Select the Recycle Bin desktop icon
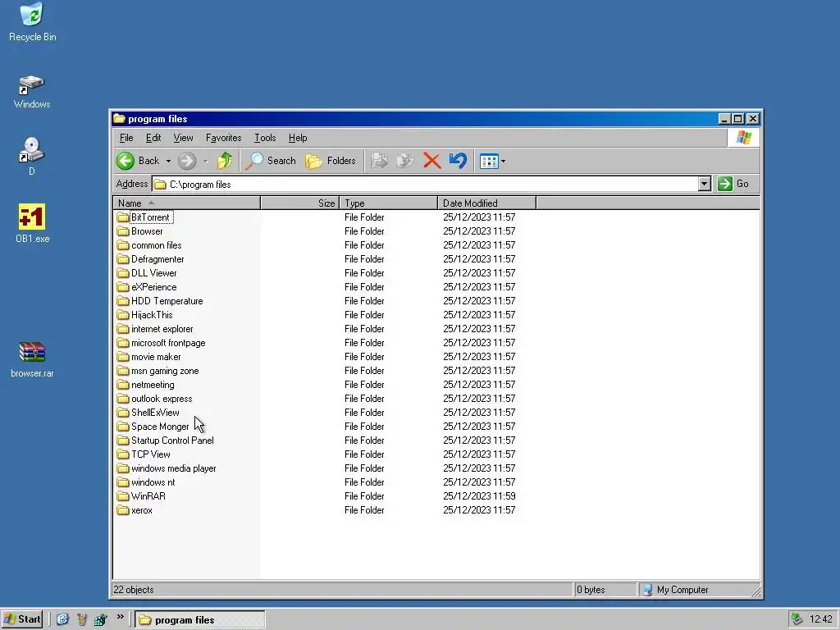 coord(32,22)
